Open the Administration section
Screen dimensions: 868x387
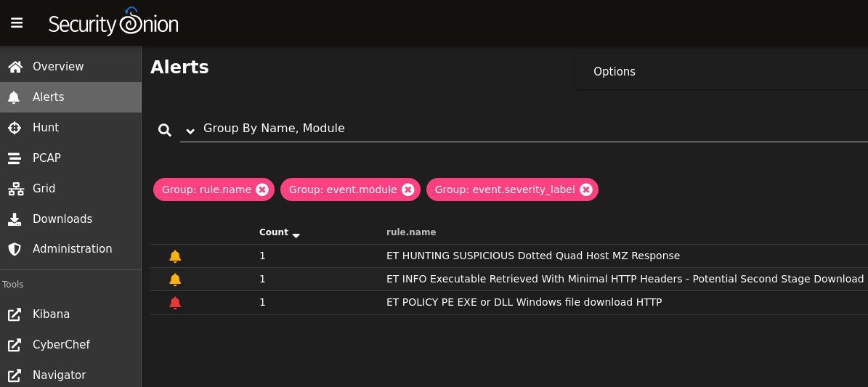coord(73,248)
